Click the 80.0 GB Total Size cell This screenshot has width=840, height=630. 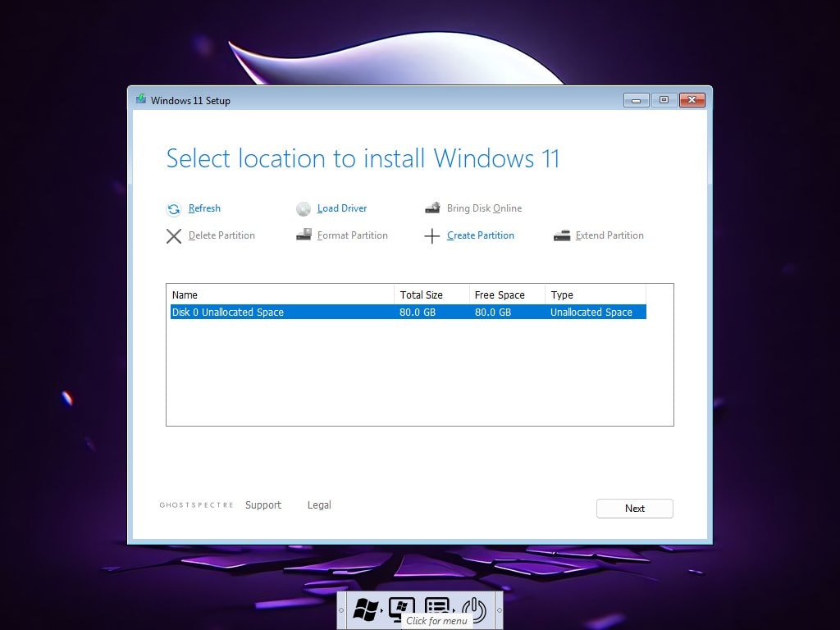point(418,312)
